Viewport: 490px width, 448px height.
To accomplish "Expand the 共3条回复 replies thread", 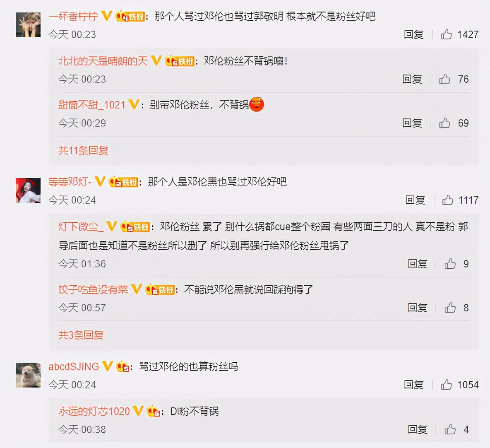I will point(81,335).
